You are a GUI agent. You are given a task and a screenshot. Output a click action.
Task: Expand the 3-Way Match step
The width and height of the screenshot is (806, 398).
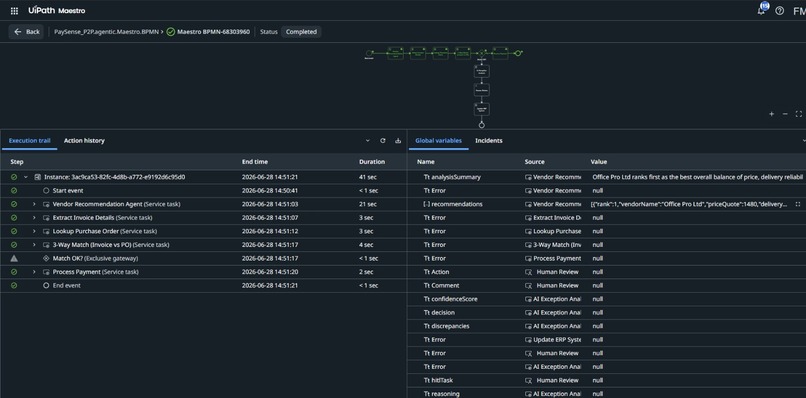(34, 245)
